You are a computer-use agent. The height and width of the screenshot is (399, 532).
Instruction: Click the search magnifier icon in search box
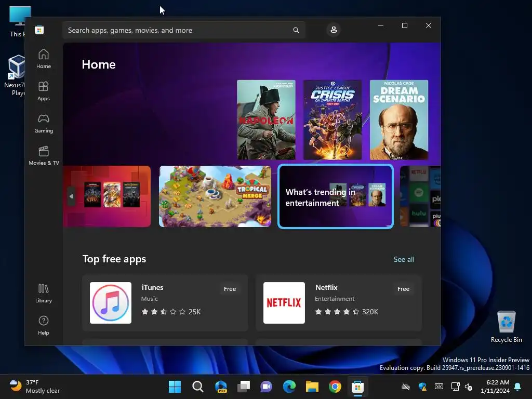click(296, 30)
